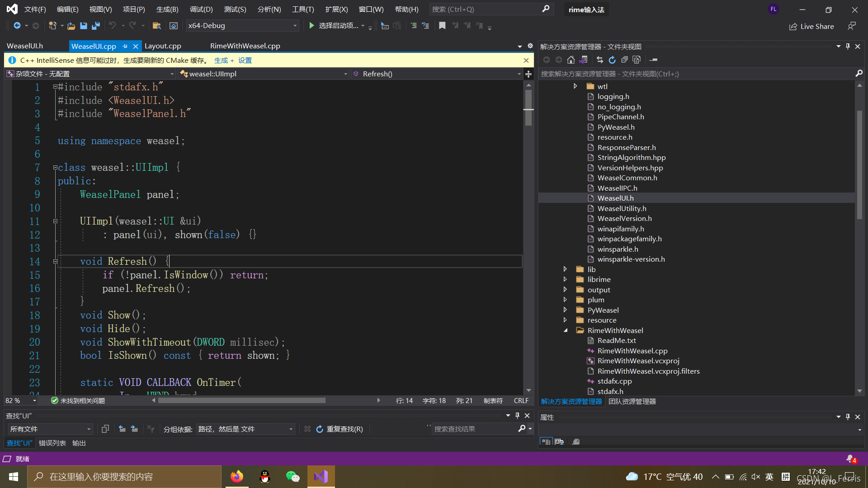Click the green Start debugging arrow
The image size is (868, 488).
pyautogui.click(x=311, y=26)
